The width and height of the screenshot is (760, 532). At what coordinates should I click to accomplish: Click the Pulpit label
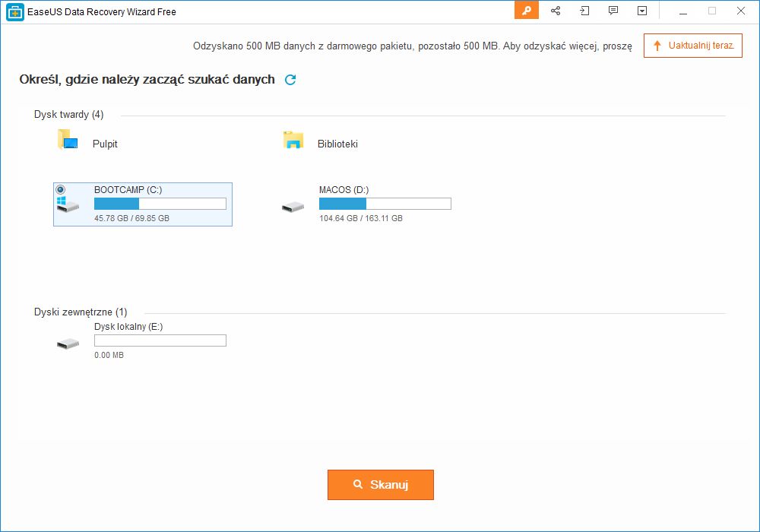click(x=105, y=144)
